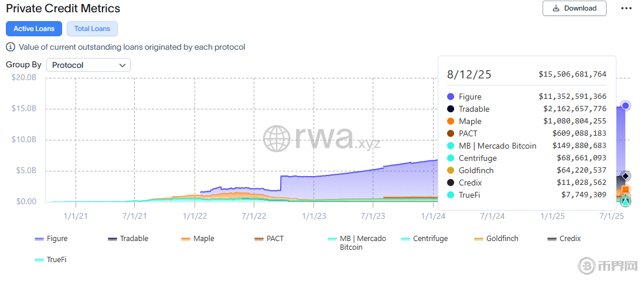
Task: Toggle the Maple series in legend
Action: click(x=197, y=239)
